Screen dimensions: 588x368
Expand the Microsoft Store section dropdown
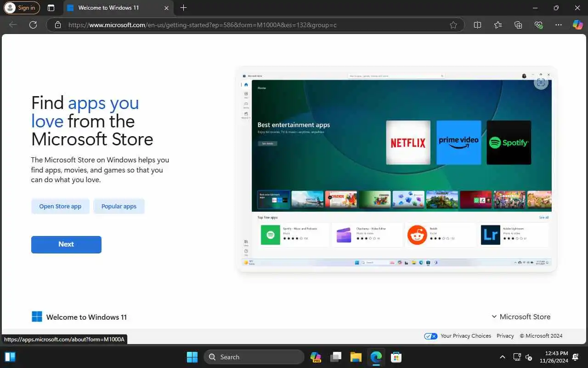point(521,316)
